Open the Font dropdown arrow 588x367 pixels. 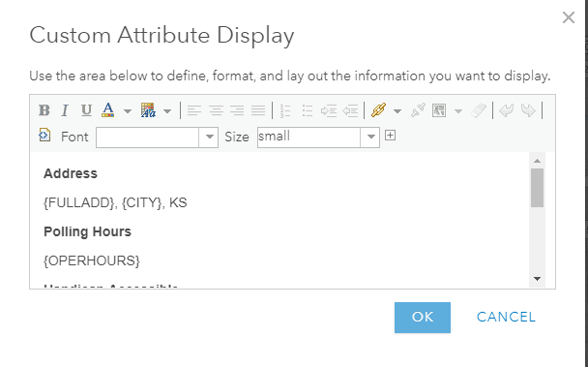[209, 138]
